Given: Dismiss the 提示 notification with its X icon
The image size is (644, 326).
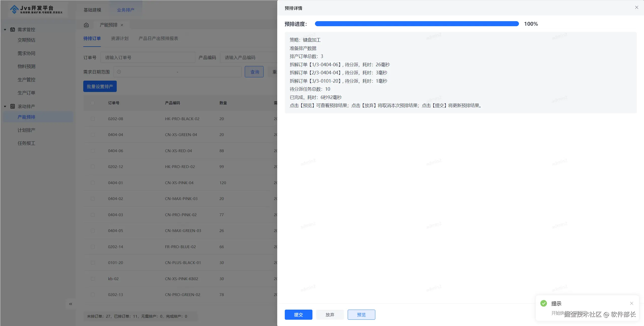Looking at the screenshot, I should pyautogui.click(x=631, y=303).
